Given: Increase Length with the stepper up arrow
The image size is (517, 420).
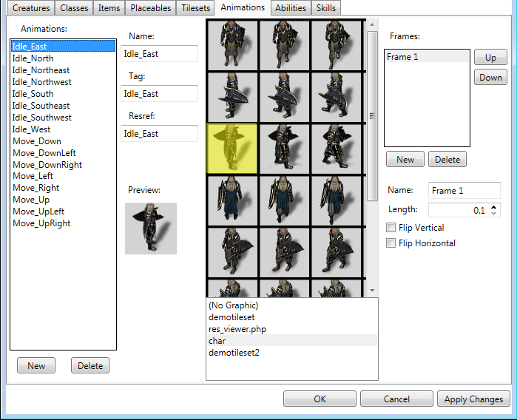Looking at the screenshot, I should [494, 207].
